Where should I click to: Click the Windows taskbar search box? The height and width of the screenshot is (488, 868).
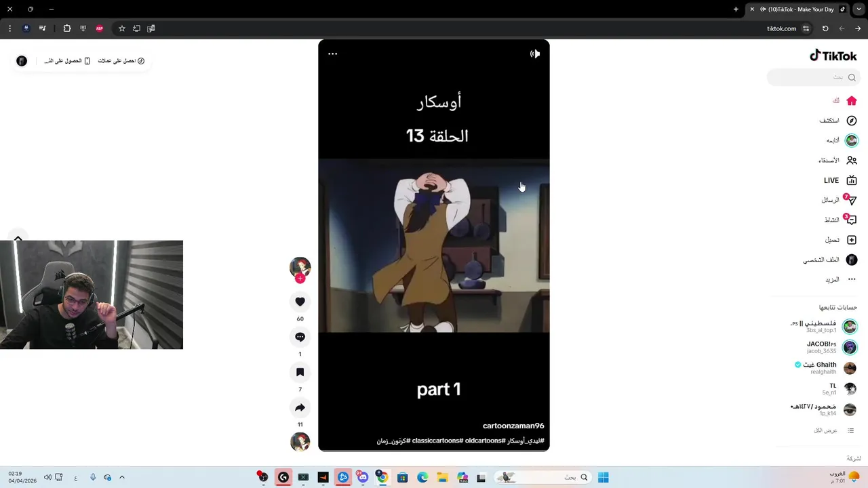click(541, 477)
